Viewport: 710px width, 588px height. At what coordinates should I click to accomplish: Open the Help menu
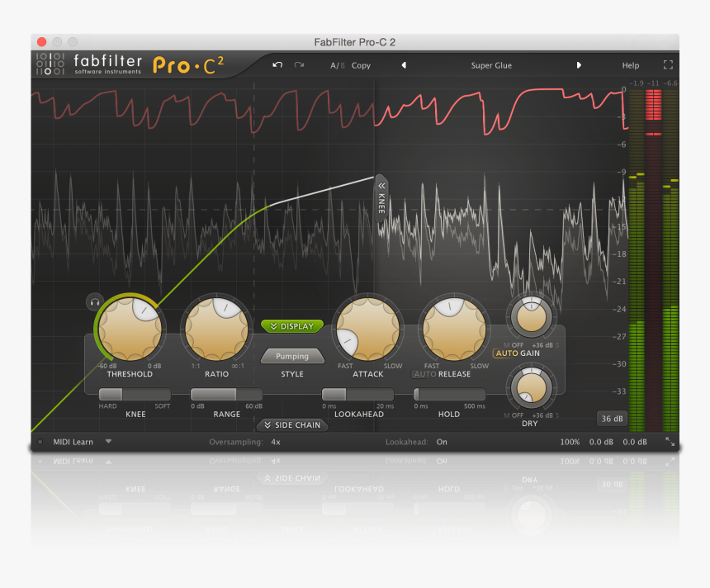(630, 64)
